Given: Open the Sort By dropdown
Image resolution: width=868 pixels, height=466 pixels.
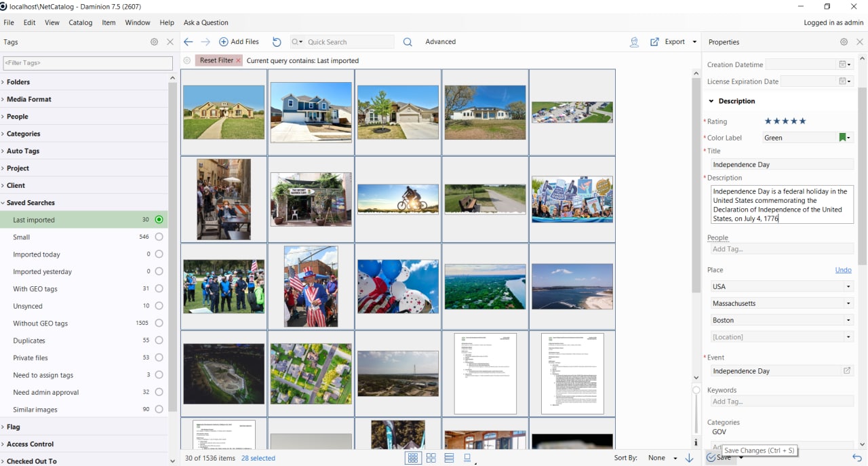Looking at the screenshot, I should click(x=663, y=459).
